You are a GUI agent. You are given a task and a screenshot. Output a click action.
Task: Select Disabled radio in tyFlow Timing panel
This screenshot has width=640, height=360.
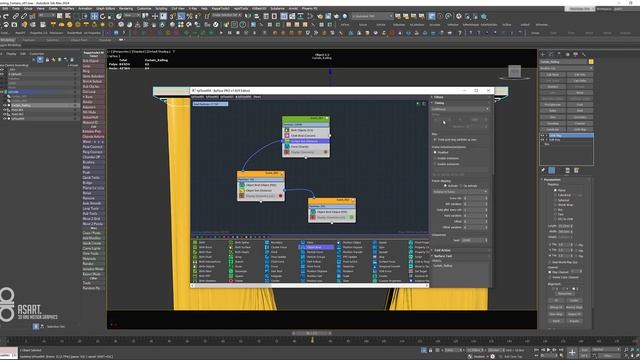435,152
